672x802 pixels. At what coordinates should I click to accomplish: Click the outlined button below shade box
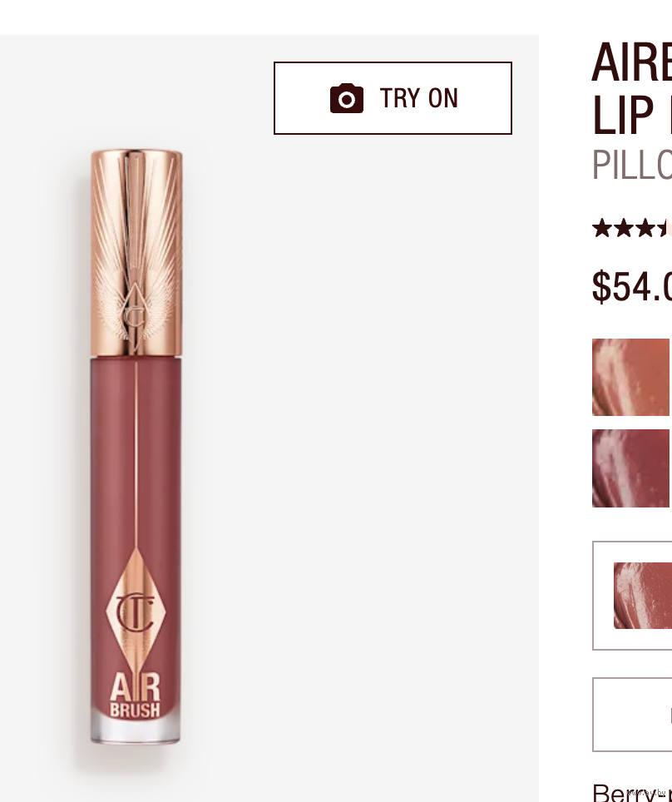pos(633,715)
